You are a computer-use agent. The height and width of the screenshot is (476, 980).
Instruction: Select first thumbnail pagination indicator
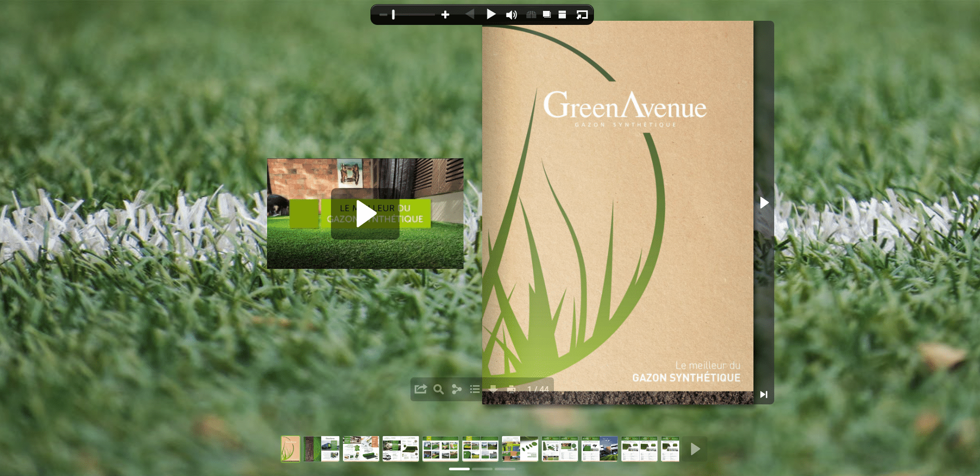coord(459,469)
